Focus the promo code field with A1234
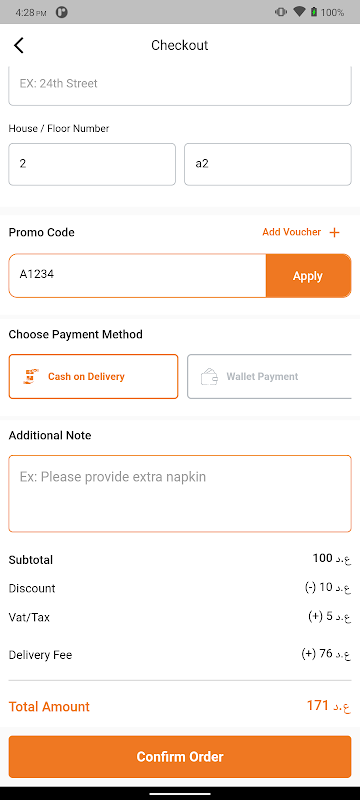Viewport: 360px width, 800px height. [x=138, y=276]
